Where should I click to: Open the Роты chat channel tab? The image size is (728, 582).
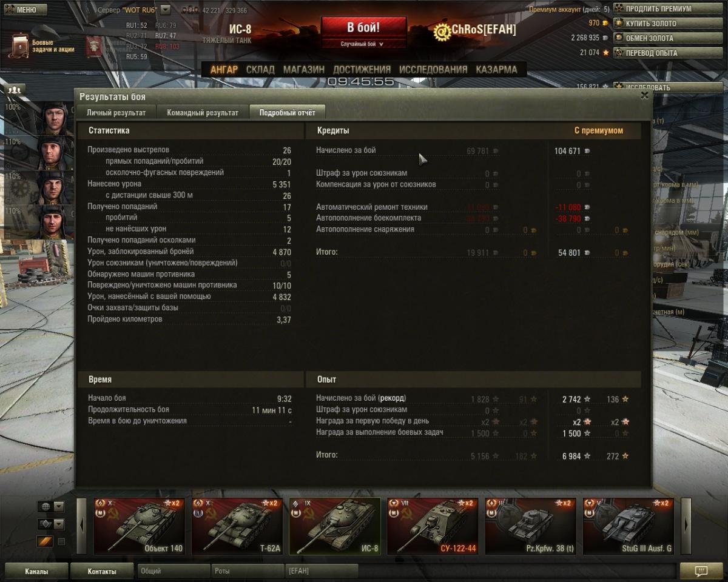pos(248,571)
